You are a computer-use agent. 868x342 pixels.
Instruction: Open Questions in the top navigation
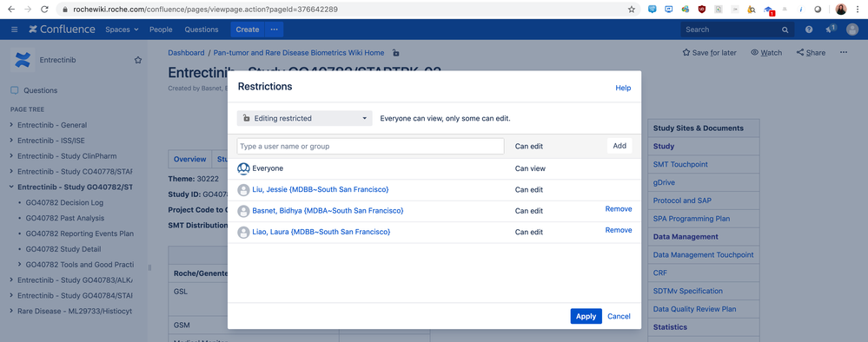point(201,30)
